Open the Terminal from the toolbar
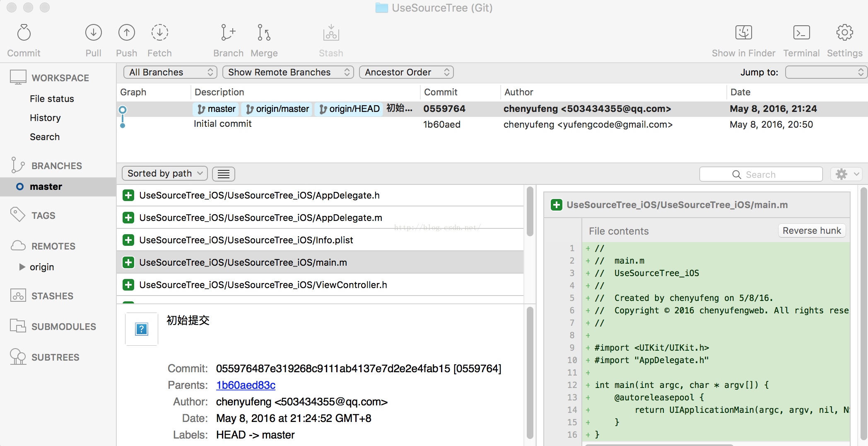Screen dimensions: 868x446 (x=801, y=33)
